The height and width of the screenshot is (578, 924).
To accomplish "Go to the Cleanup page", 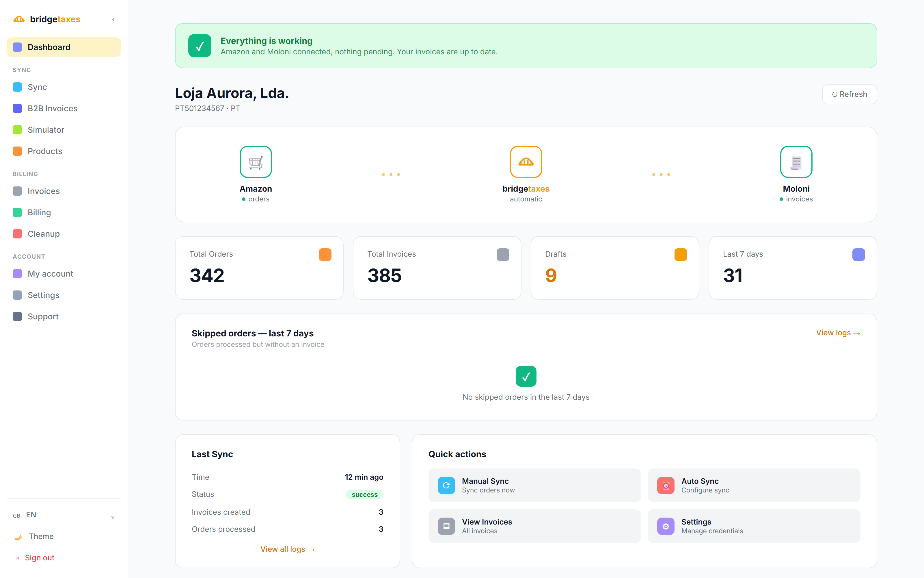I will click(x=64, y=234).
